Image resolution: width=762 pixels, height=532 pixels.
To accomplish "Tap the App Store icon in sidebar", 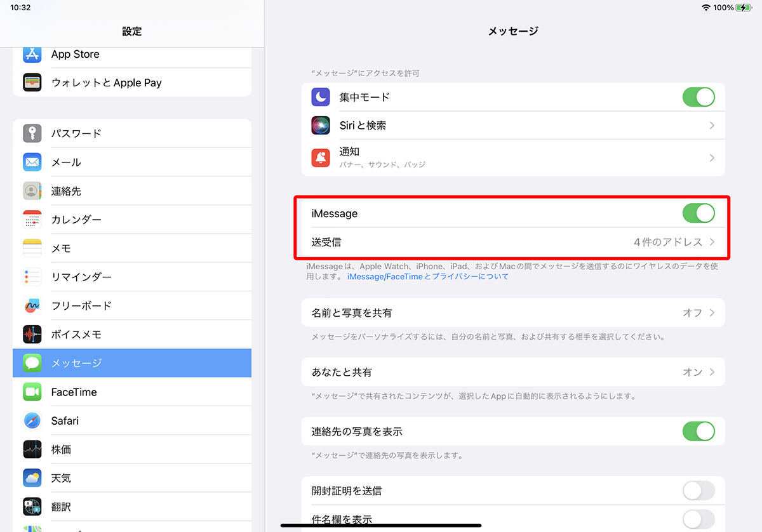I will coord(32,54).
